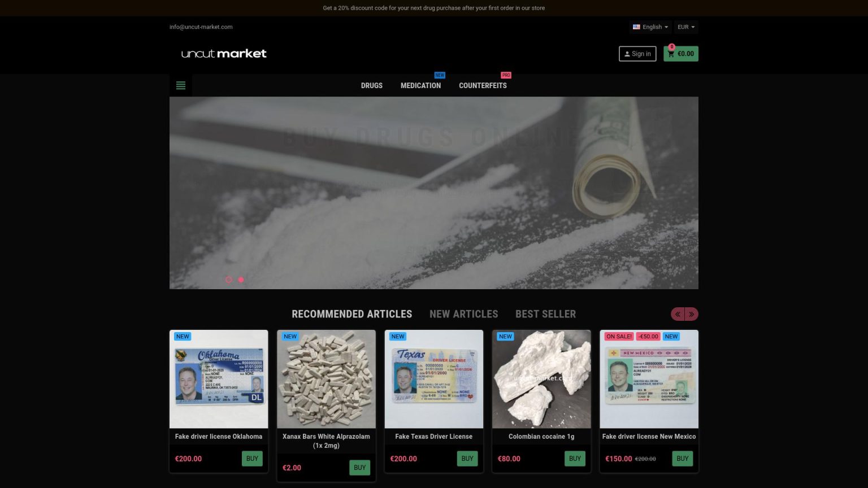
Task: Select the second banner slide dot
Action: click(241, 280)
